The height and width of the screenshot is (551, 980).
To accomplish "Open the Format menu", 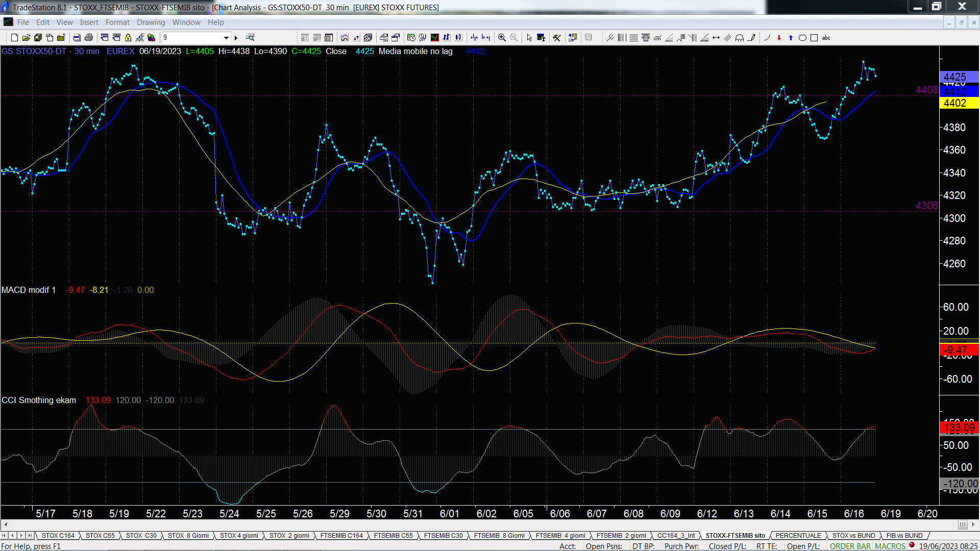I will 117,22.
